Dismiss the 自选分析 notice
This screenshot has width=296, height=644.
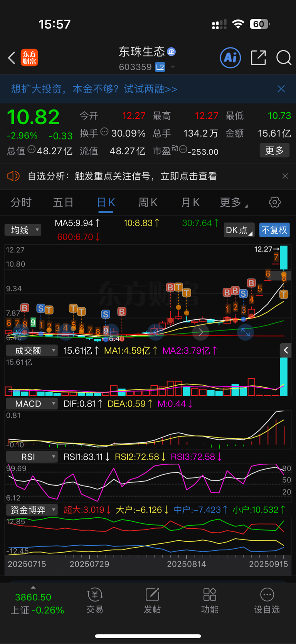coord(285,176)
